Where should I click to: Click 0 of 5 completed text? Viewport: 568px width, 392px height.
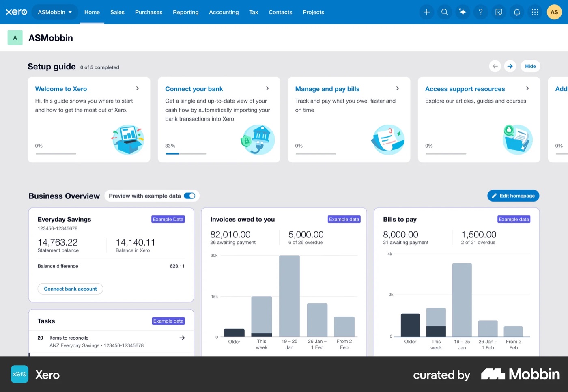(x=99, y=67)
